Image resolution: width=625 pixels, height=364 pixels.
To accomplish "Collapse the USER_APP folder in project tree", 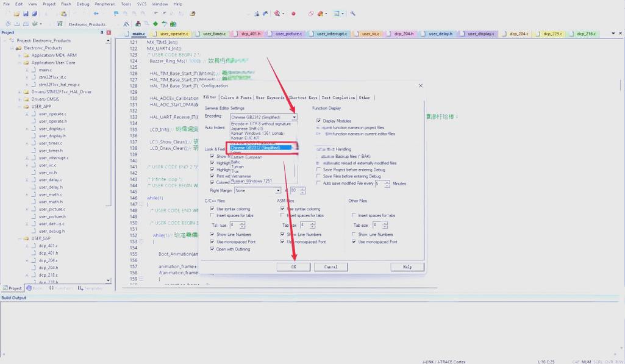I will click(20, 107).
